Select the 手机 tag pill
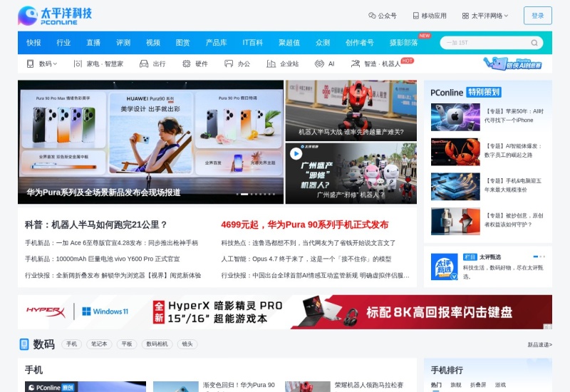The width and height of the screenshot is (570, 392). pos(72,344)
